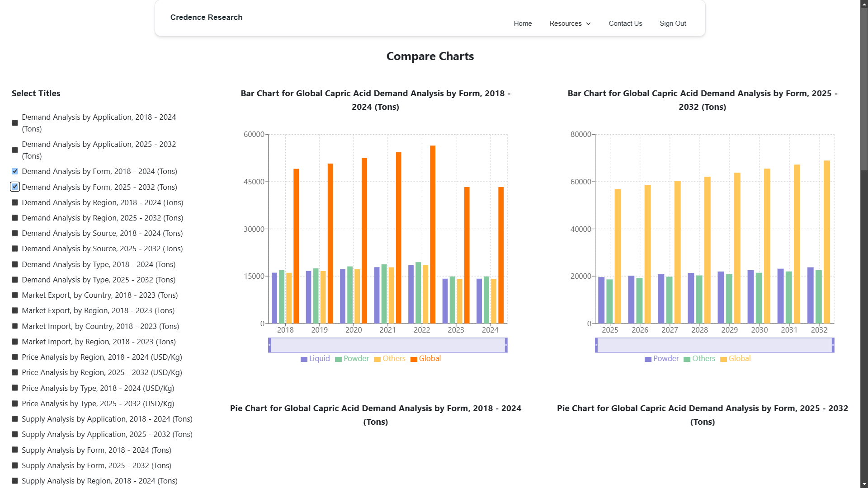Go to Home in navigation bar
Viewport: 868px width, 488px height.
(x=523, y=23)
